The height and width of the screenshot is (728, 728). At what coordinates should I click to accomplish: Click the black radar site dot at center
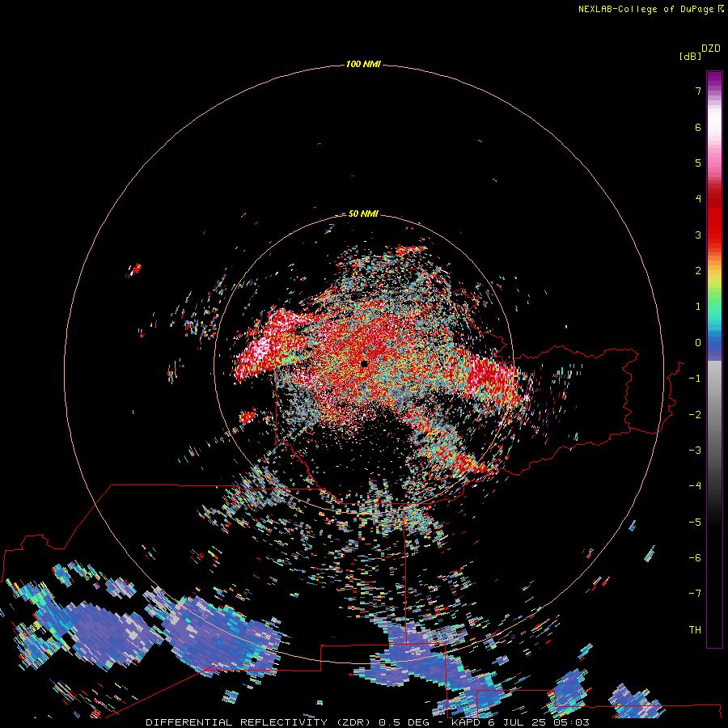tap(364, 363)
